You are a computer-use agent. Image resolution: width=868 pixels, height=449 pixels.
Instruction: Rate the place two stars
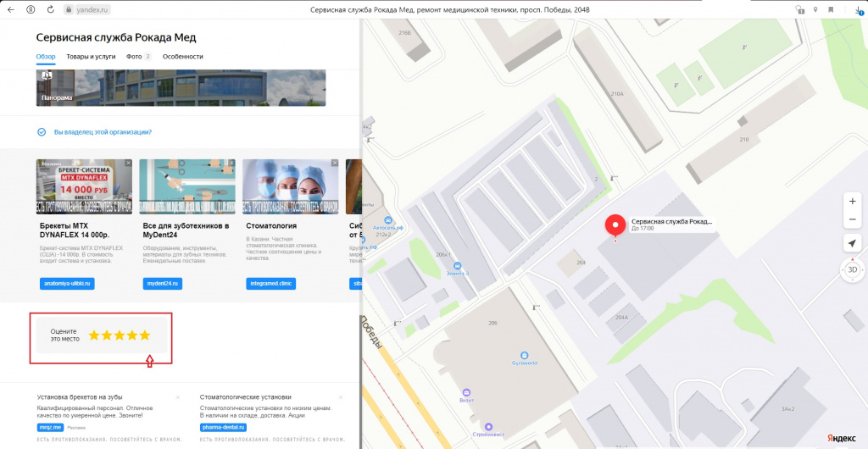(107, 335)
